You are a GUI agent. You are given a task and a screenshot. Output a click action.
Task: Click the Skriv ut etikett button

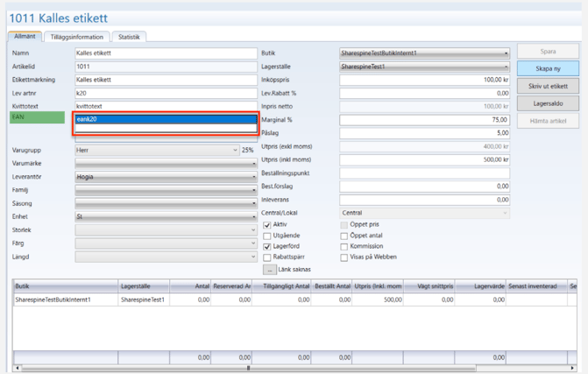click(x=548, y=86)
